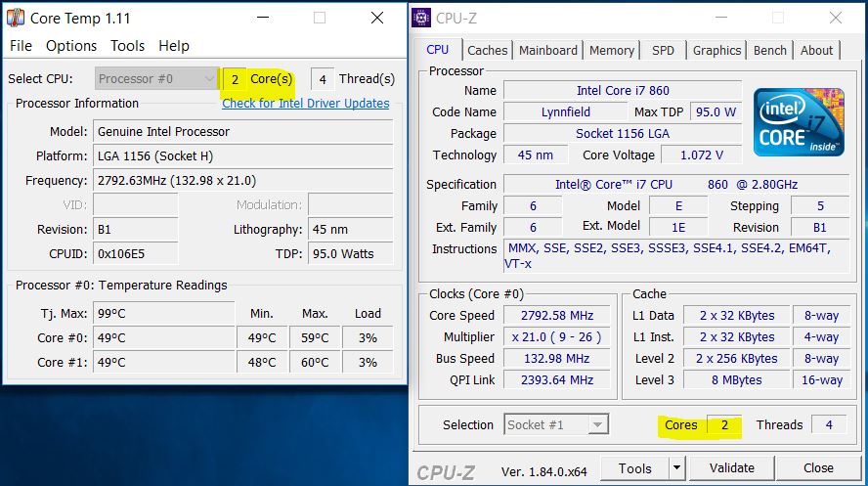Image resolution: width=868 pixels, height=486 pixels.
Task: Click the CPU-Z title bar app icon
Action: coord(421,18)
